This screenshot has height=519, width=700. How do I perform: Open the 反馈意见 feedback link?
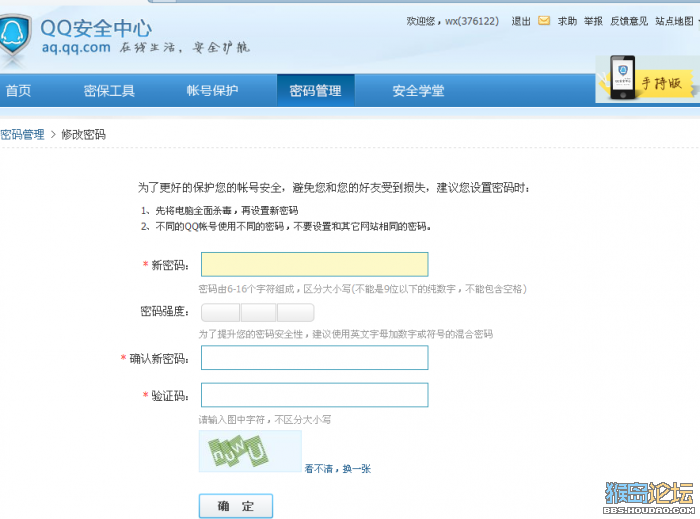pyautogui.click(x=629, y=21)
